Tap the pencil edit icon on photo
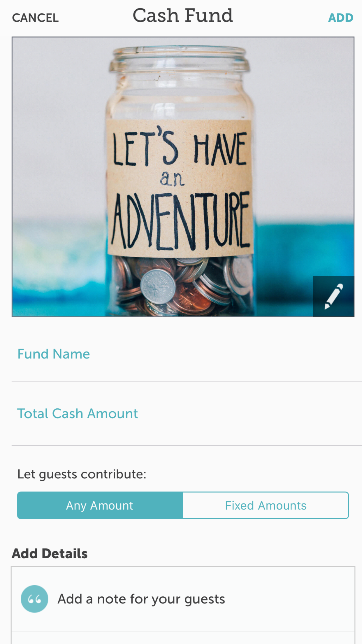The image size is (362, 644). [x=334, y=296]
